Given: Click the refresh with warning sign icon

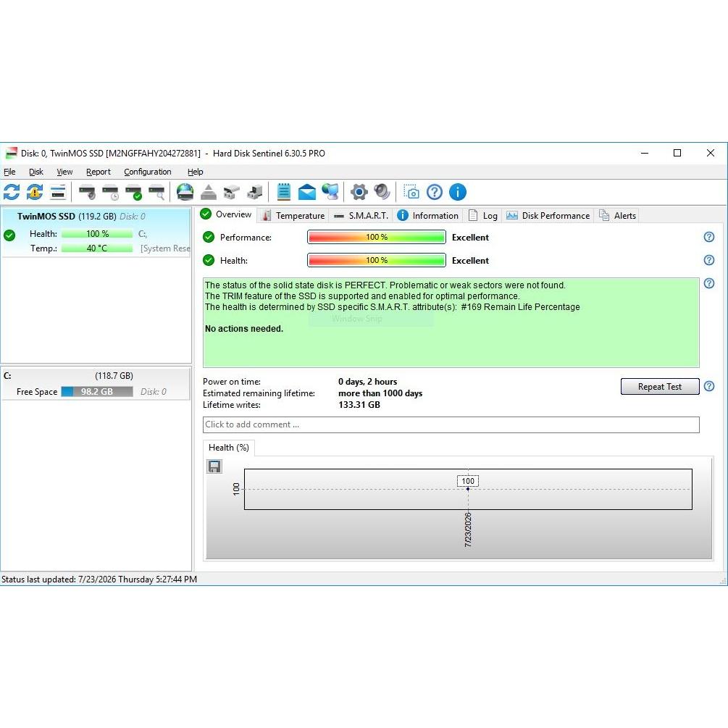Looking at the screenshot, I should tap(35, 192).
